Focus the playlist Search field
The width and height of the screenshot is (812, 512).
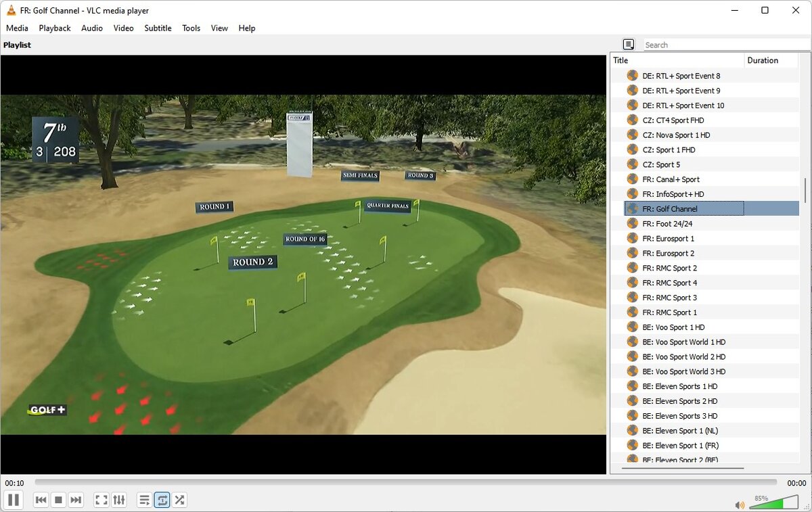725,45
